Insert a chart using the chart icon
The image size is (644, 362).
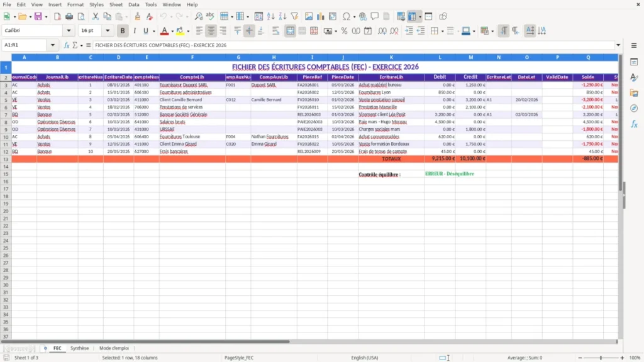coord(320,16)
